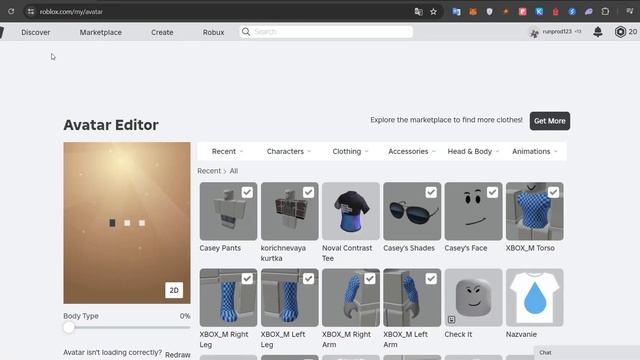Open site information icon in address bar

[31, 11]
